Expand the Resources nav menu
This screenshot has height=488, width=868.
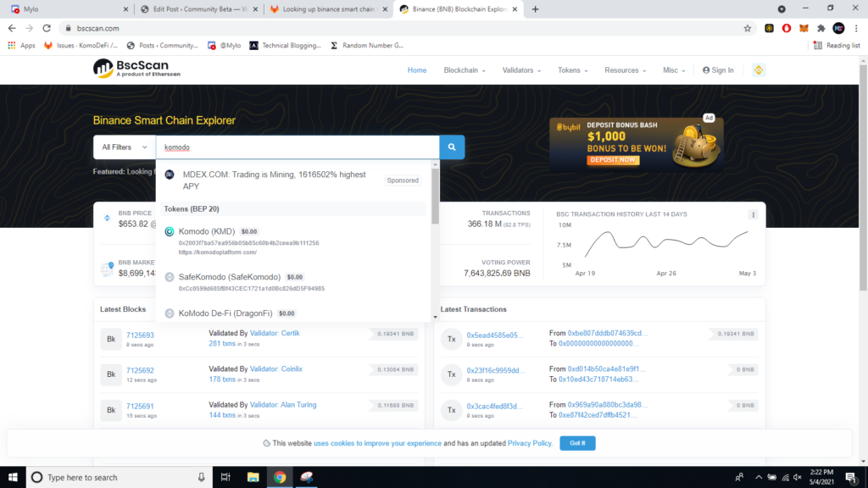(625, 70)
